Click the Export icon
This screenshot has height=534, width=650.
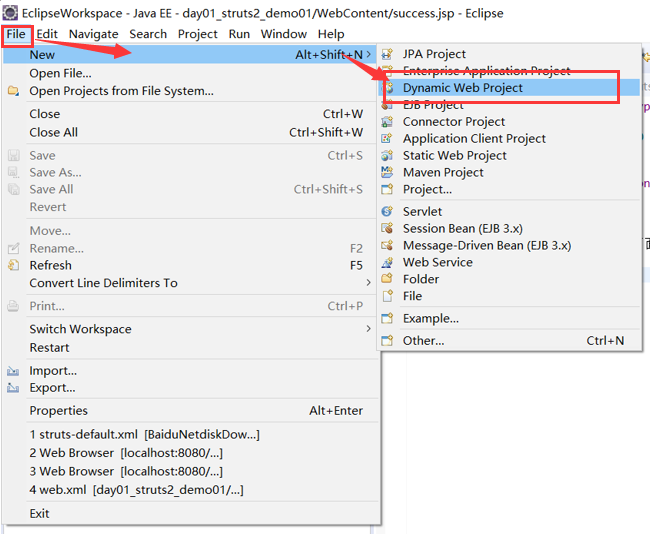click(x=13, y=388)
